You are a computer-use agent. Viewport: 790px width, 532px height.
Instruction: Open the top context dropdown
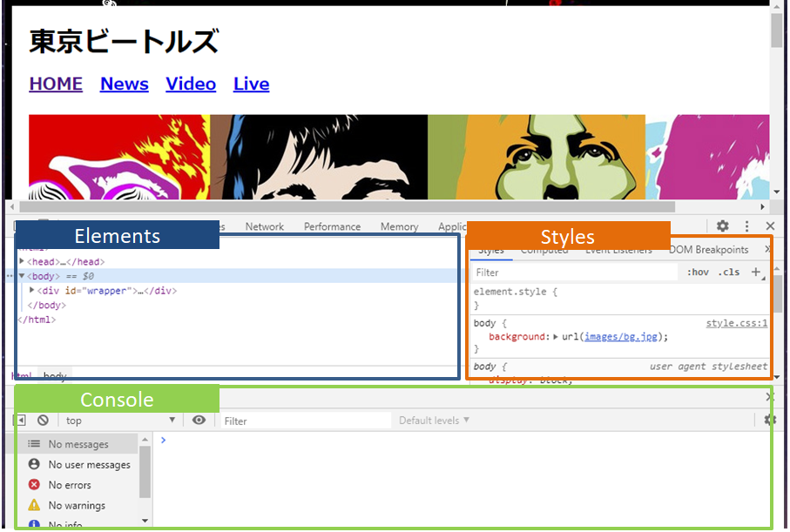point(120,421)
